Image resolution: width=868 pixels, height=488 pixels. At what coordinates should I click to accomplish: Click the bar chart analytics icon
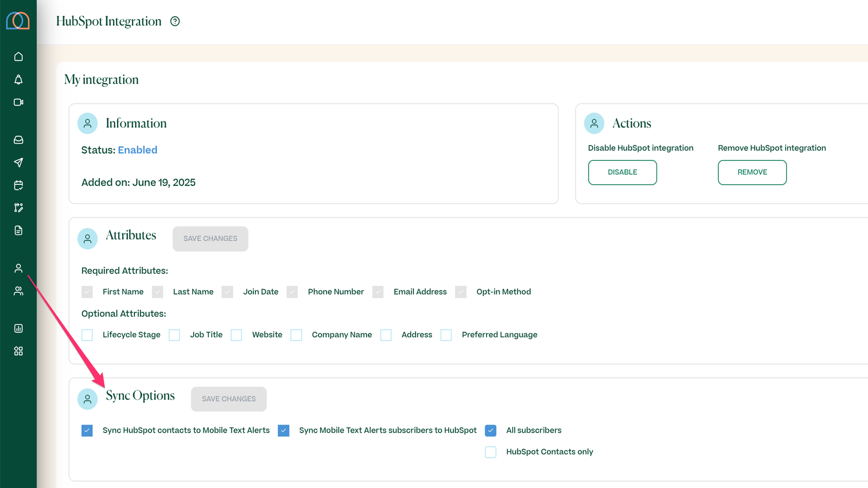coord(18,329)
